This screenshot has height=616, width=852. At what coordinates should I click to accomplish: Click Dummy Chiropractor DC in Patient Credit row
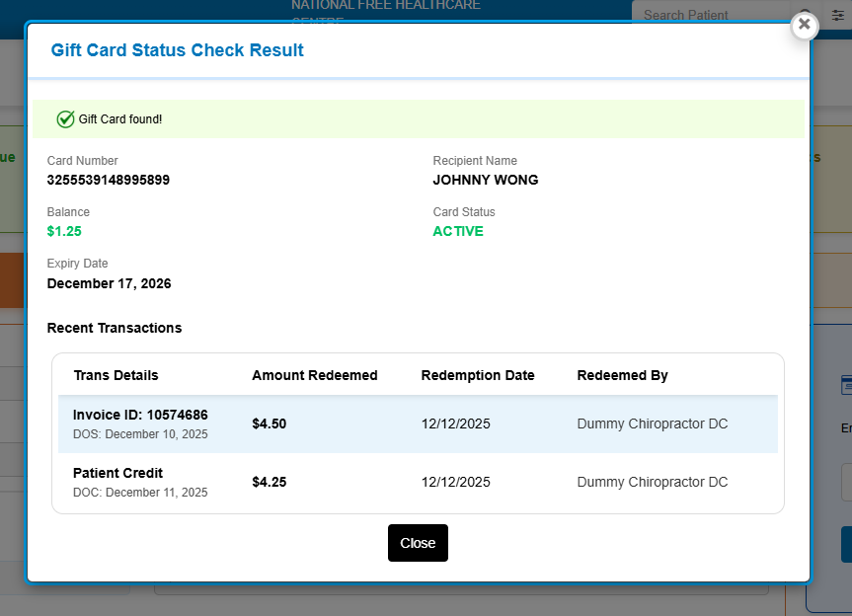(653, 482)
